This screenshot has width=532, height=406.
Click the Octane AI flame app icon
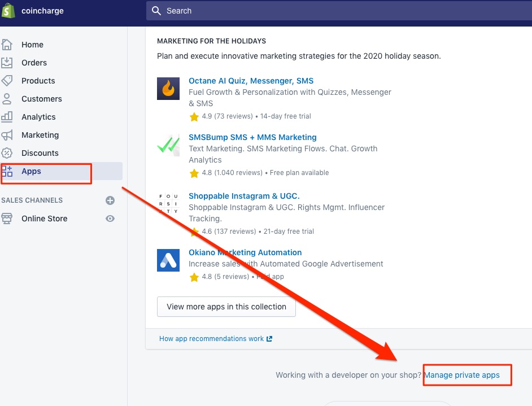pyautogui.click(x=168, y=89)
